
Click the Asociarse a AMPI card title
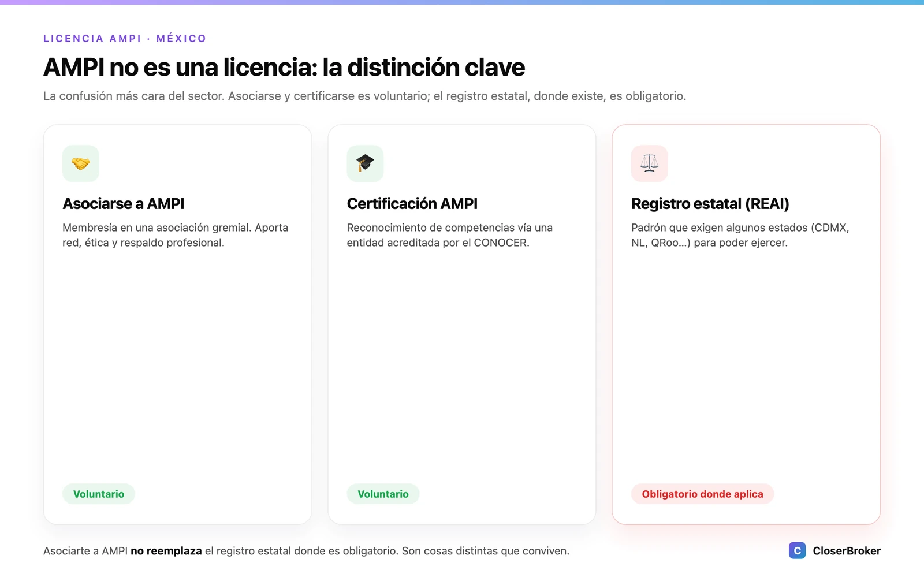coord(124,204)
